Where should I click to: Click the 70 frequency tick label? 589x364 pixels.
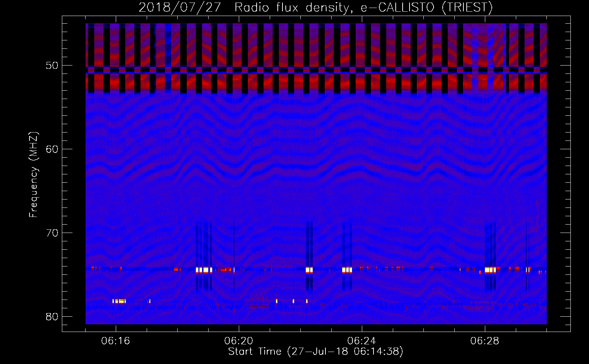pyautogui.click(x=52, y=233)
